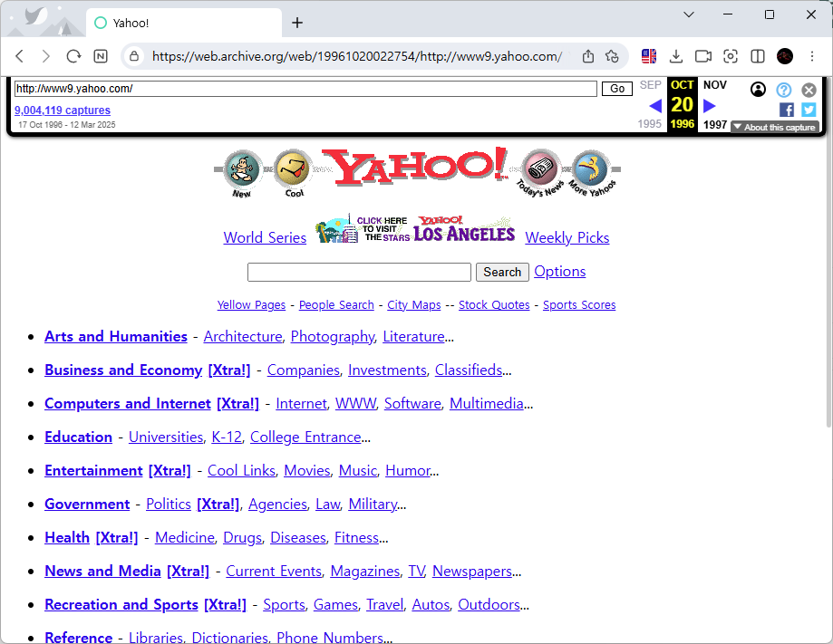Go back to the previous page
The height and width of the screenshot is (644, 833).
20,56
